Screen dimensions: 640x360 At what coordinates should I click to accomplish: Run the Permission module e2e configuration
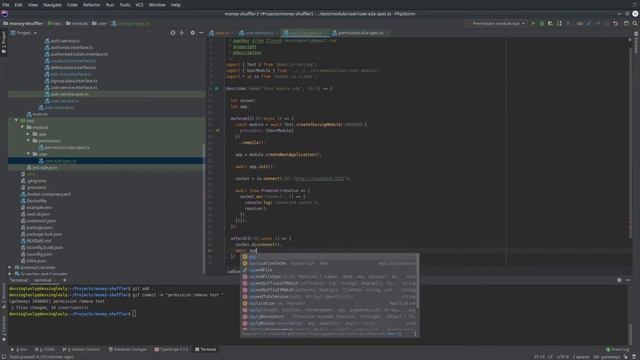click(x=533, y=24)
